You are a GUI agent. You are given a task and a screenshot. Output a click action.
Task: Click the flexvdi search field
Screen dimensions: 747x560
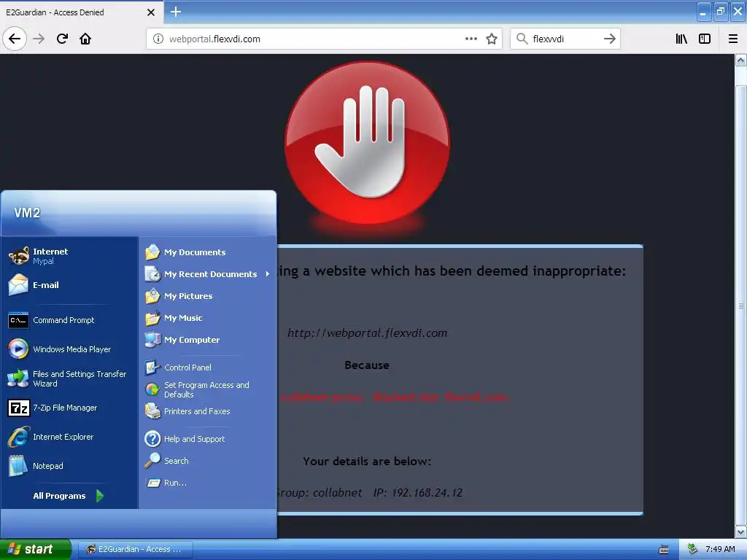click(565, 39)
